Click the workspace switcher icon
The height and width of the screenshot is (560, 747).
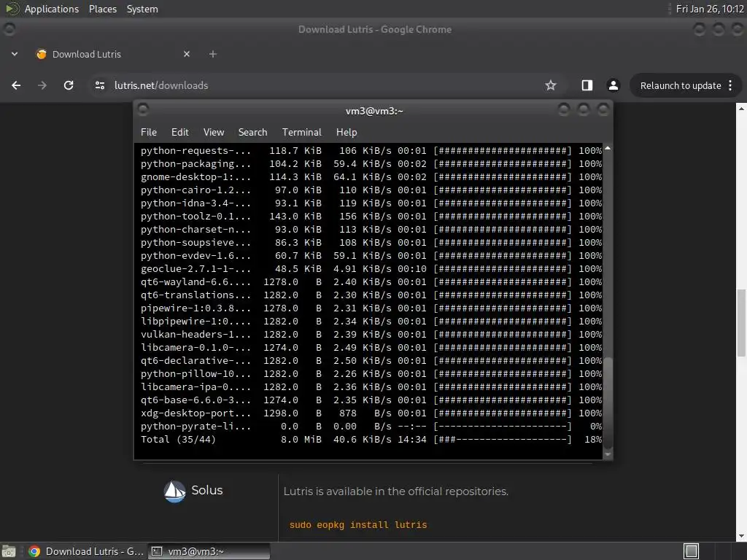[691, 551]
